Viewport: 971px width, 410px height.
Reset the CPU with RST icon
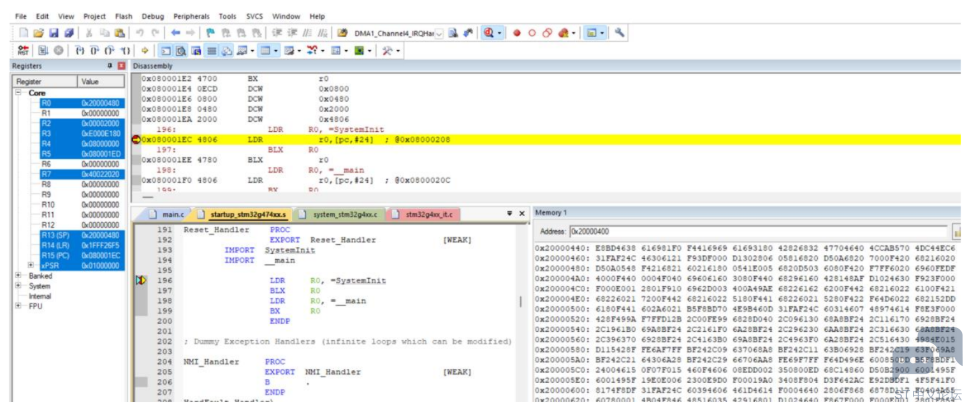[x=24, y=51]
